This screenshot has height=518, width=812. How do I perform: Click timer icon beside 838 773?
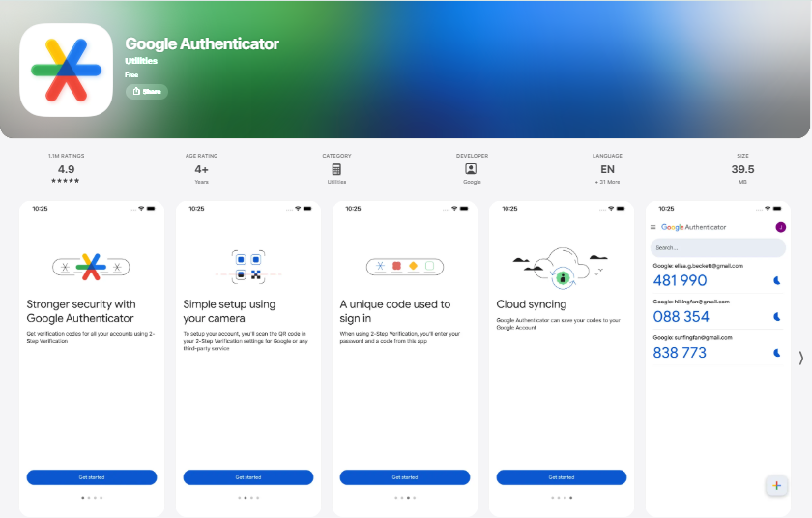[x=777, y=353]
